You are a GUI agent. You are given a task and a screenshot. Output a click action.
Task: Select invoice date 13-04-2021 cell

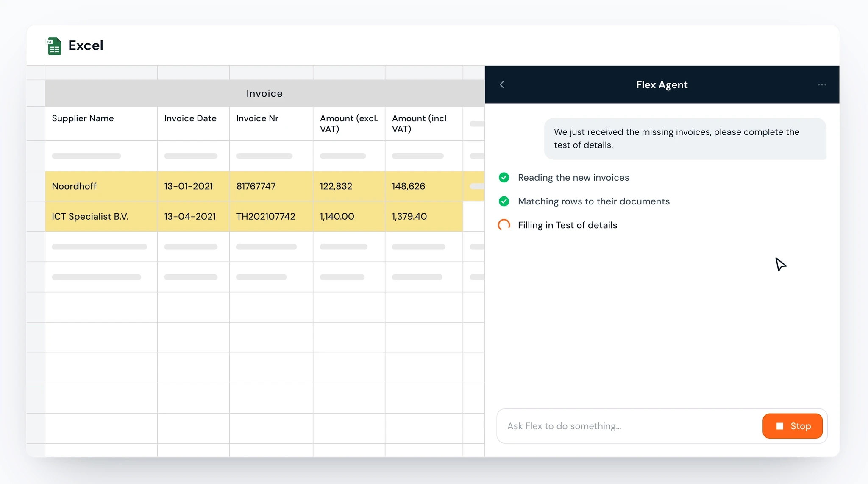click(193, 216)
